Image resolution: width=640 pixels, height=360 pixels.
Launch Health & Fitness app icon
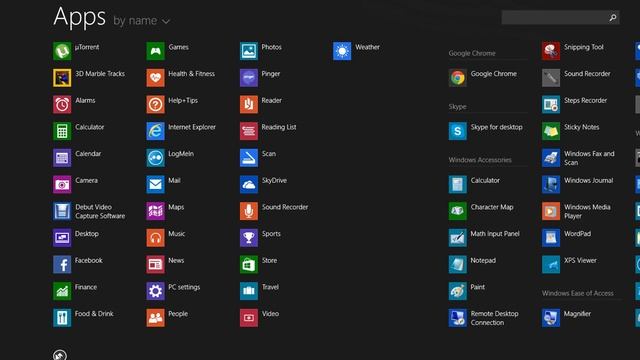pos(156,78)
